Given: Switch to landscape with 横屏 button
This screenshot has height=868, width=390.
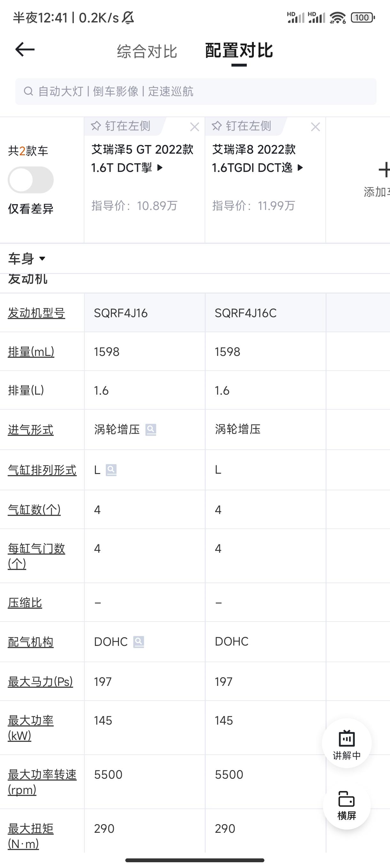Looking at the screenshot, I should [x=347, y=805].
